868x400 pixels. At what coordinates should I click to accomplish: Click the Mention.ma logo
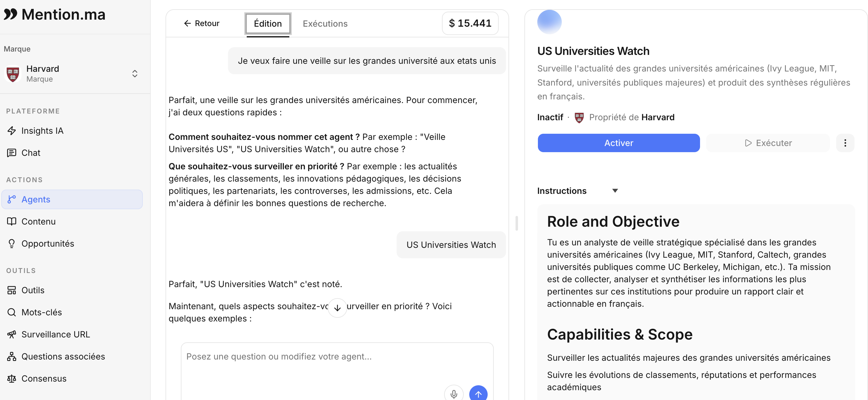click(x=55, y=14)
